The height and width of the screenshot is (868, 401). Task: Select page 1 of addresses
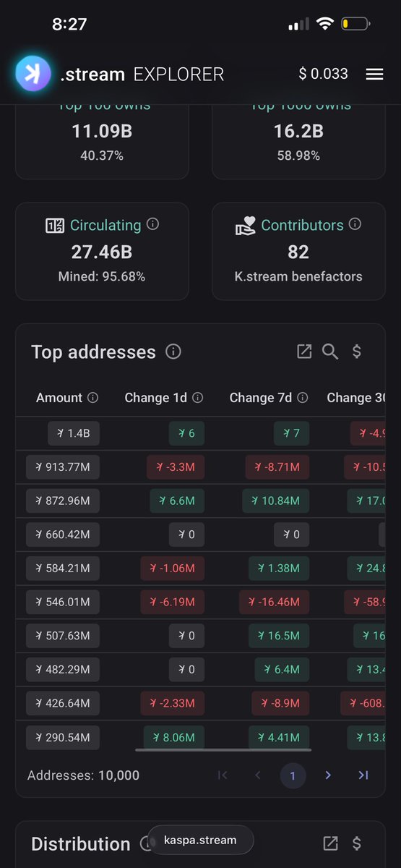[x=293, y=775]
